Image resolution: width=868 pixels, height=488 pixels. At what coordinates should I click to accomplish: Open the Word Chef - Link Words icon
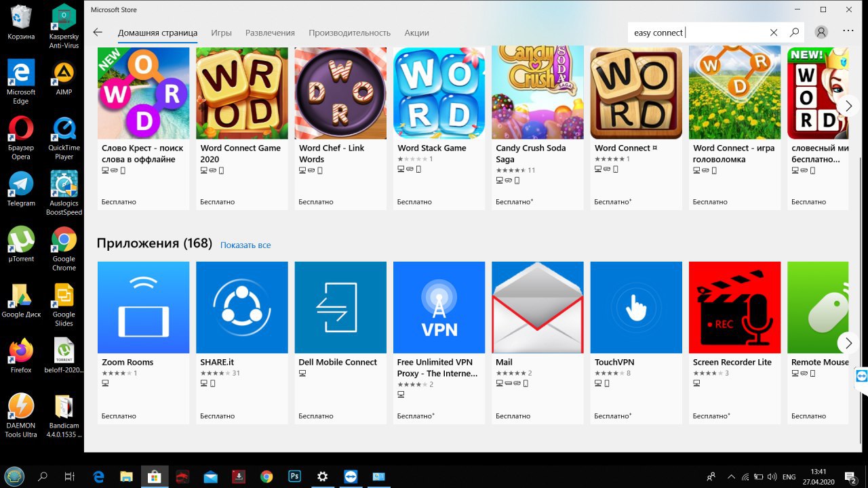340,93
